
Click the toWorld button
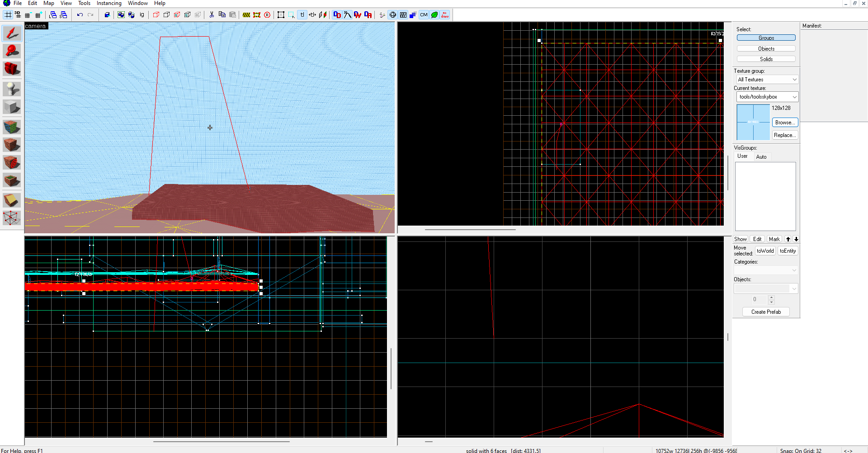click(x=765, y=251)
